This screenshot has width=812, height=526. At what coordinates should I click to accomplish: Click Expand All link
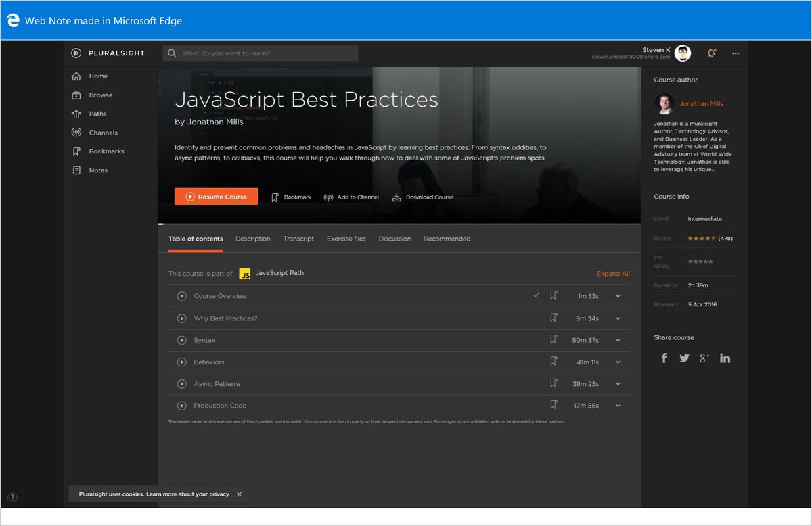point(613,274)
